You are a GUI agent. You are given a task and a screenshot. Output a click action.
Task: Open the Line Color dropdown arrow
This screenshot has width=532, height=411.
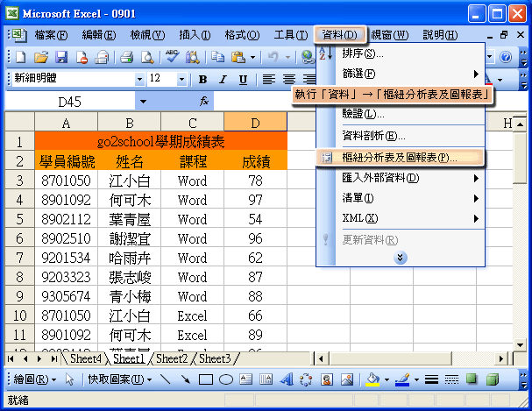(x=416, y=379)
